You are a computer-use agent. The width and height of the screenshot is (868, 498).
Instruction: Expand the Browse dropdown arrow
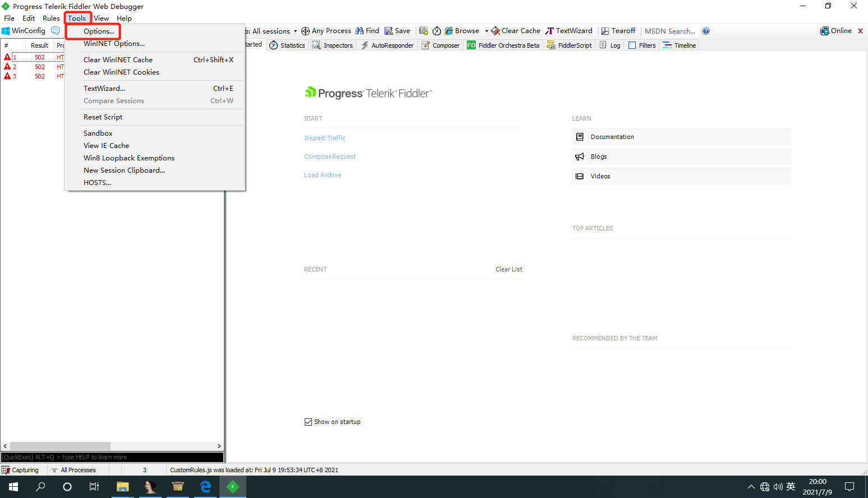pyautogui.click(x=486, y=31)
